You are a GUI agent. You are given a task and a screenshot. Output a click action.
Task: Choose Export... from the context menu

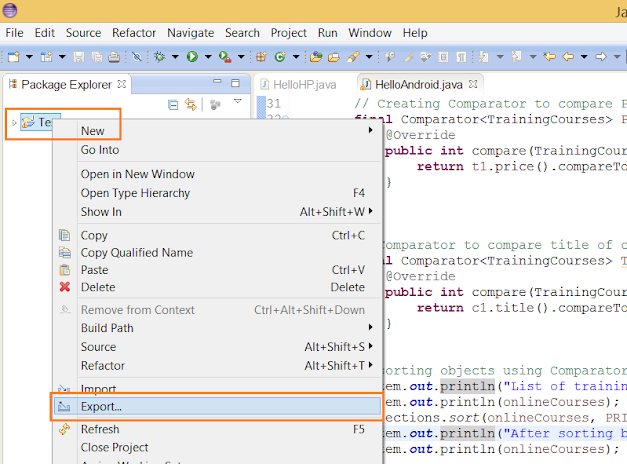[x=218, y=407]
